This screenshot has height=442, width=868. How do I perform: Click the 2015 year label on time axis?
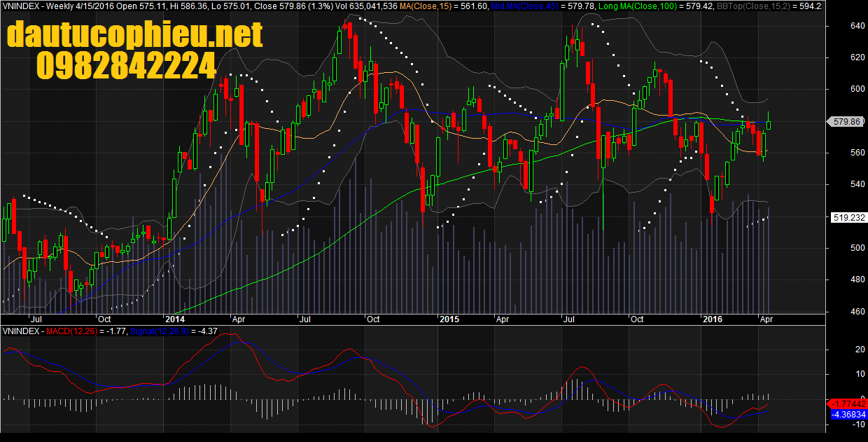(x=449, y=319)
